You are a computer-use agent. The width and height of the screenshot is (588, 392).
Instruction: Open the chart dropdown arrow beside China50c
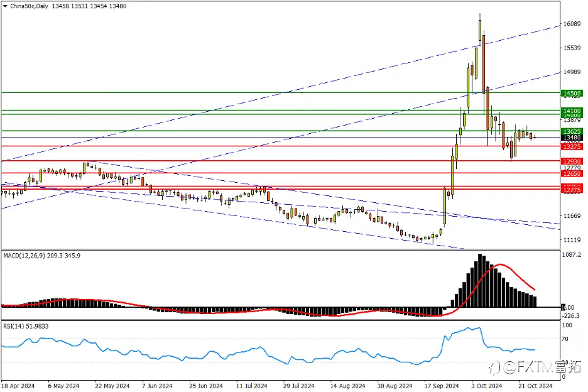point(5,6)
